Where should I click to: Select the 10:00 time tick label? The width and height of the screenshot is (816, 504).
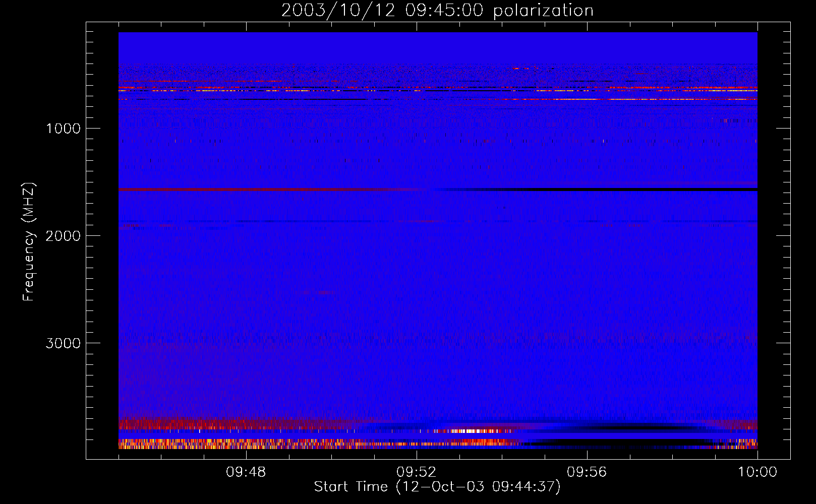pos(757,472)
